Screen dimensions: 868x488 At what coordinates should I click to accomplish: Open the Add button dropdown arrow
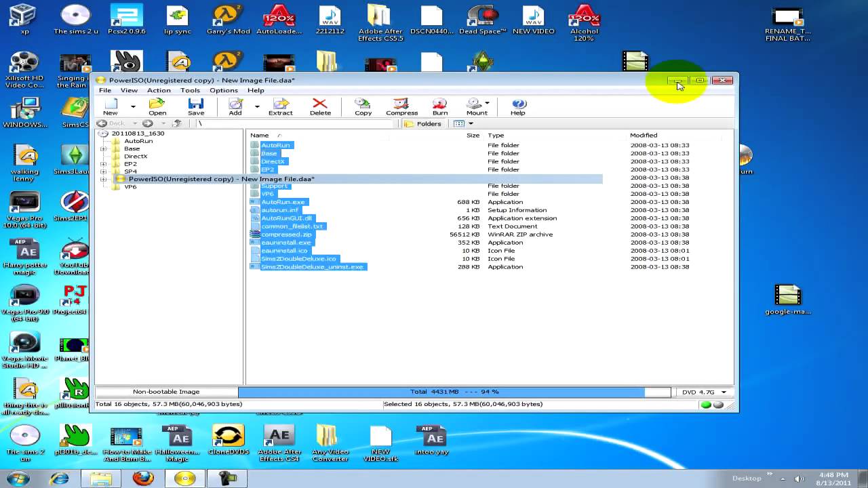pyautogui.click(x=257, y=106)
